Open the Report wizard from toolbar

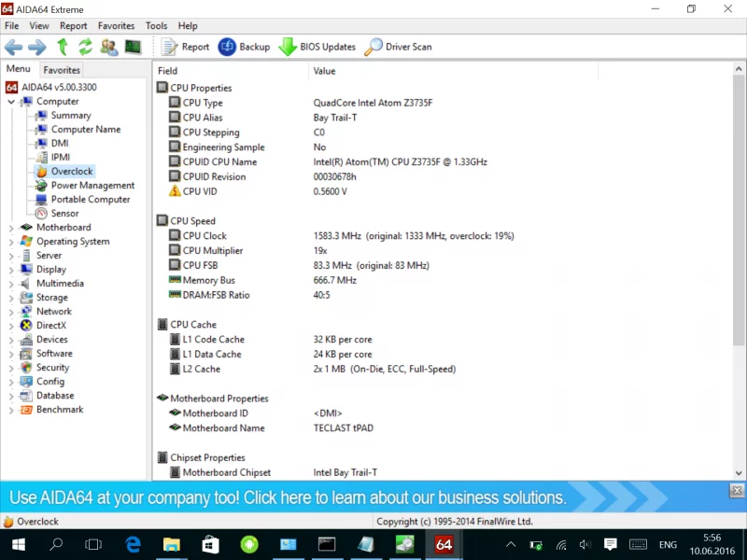186,47
